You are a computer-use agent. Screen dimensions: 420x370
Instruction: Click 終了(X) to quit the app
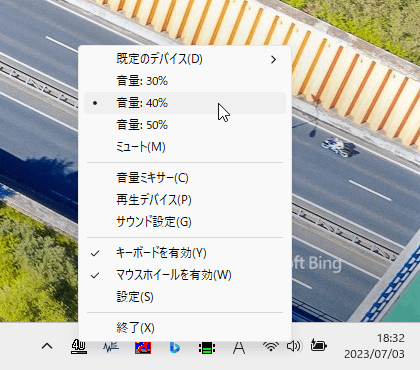pos(185,328)
